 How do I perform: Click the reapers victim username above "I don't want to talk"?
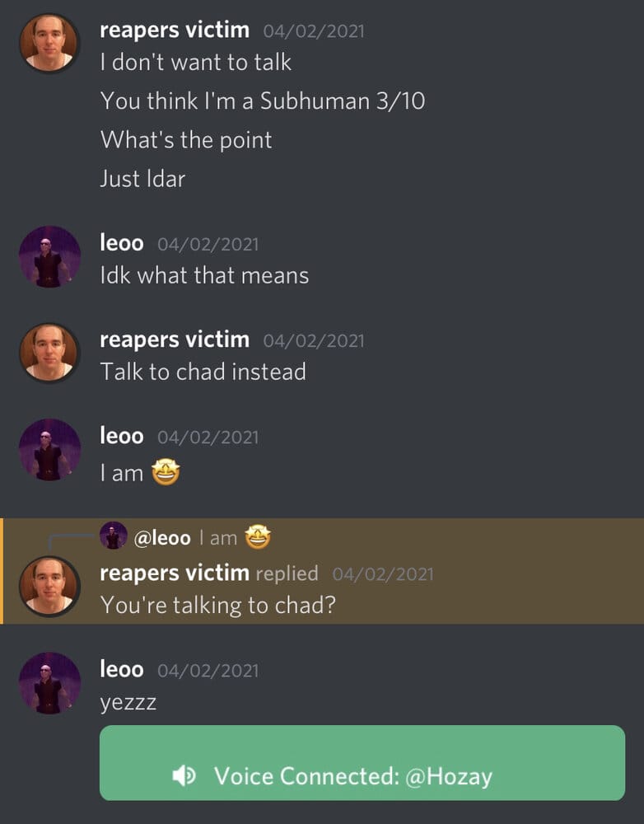175,30
